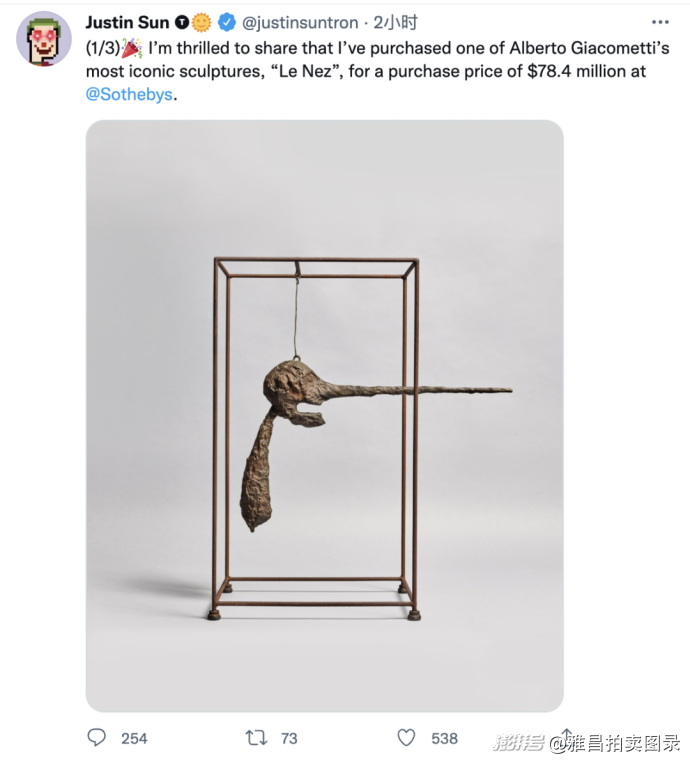This screenshot has width=690, height=764.
Task: Enlarge the Le Nez sculpture photo
Action: tap(325, 416)
